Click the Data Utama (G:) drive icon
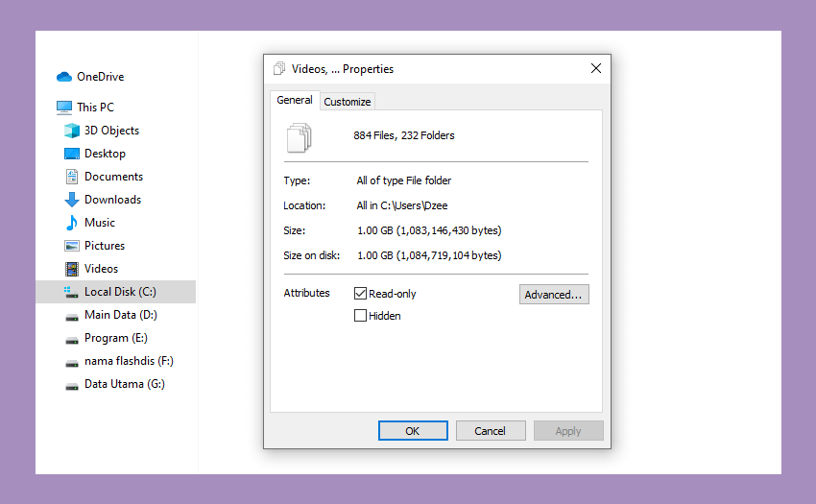 tap(72, 386)
